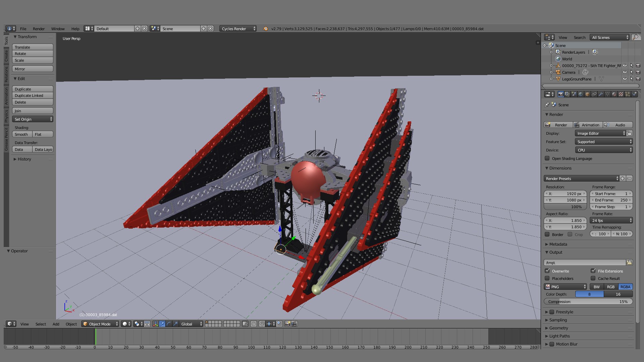Click the Duplicate Linked button
The image size is (644, 362).
point(33,96)
